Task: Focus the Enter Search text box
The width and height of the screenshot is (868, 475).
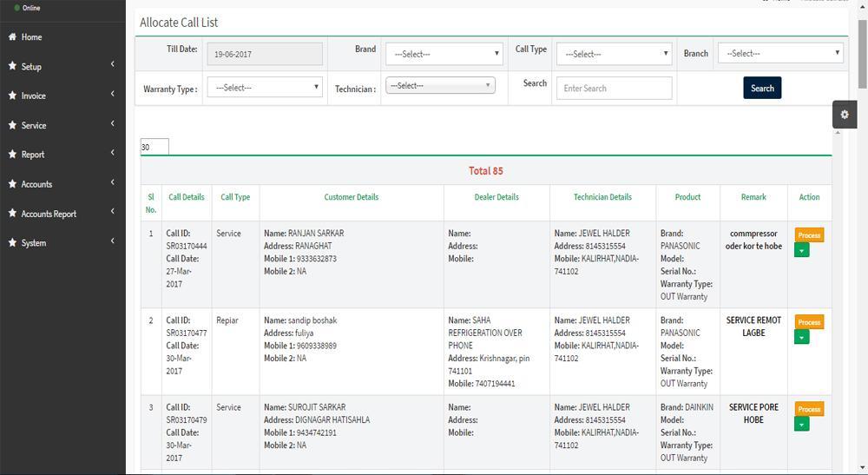Action: 615,88
